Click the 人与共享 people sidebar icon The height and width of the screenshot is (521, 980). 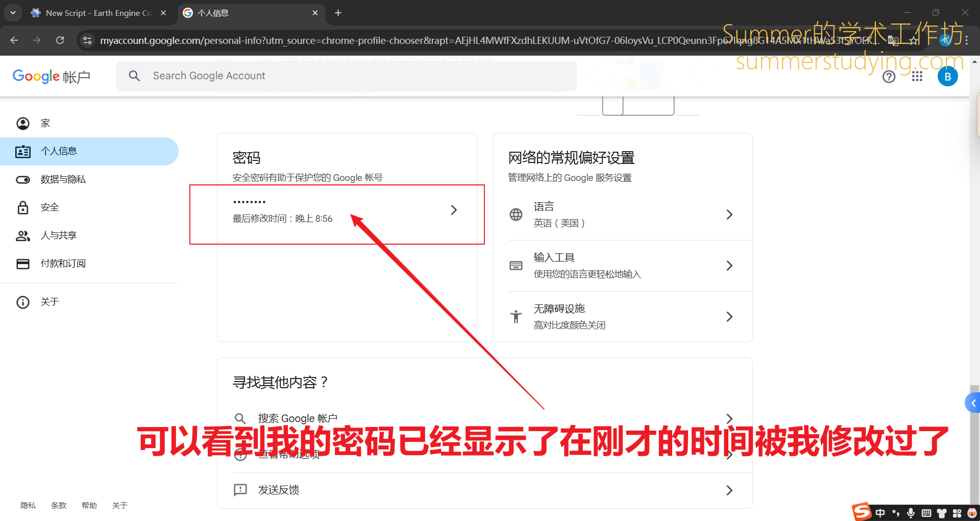[x=23, y=235]
